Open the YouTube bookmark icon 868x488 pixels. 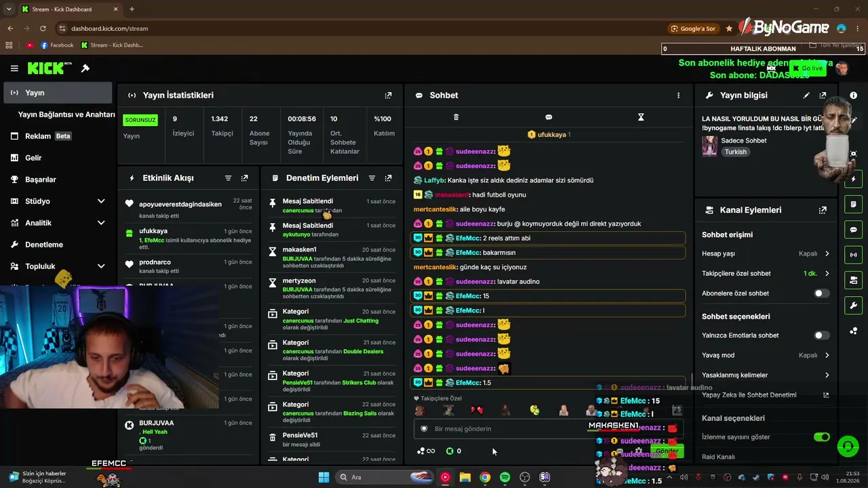(x=30, y=45)
